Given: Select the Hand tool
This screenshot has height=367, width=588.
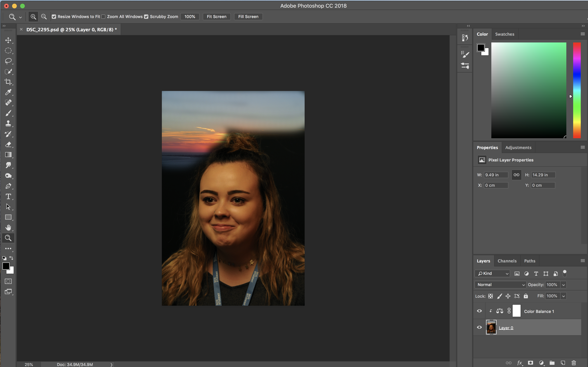Looking at the screenshot, I should (x=8, y=228).
